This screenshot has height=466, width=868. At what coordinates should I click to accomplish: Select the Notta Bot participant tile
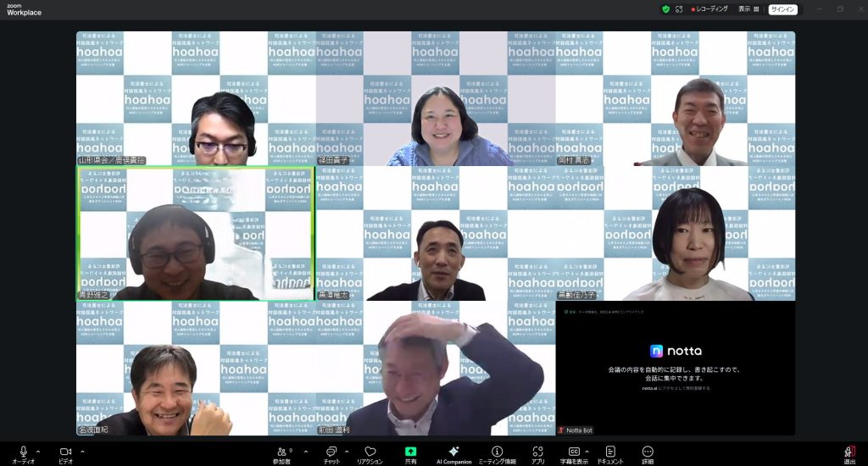pos(675,369)
